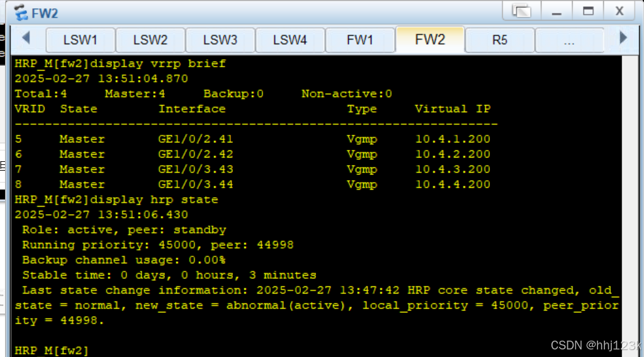Click interface GE1/0/3.43
Image resolution: width=644 pixels, height=357 pixels.
196,169
